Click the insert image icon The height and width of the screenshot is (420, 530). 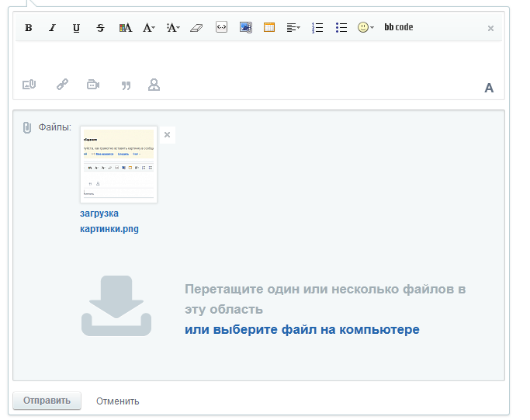[x=245, y=28]
